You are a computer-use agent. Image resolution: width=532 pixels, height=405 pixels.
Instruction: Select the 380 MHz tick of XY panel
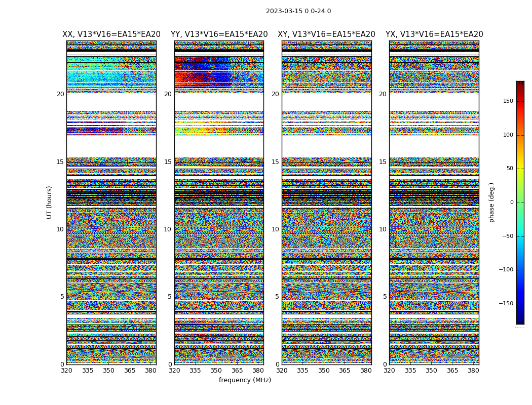pyautogui.click(x=366, y=371)
